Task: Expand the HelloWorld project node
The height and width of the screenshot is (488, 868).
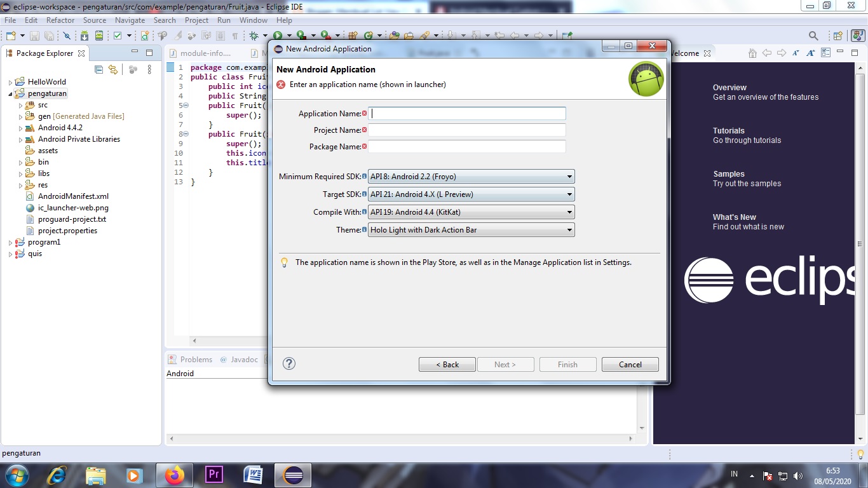Action: click(x=10, y=83)
